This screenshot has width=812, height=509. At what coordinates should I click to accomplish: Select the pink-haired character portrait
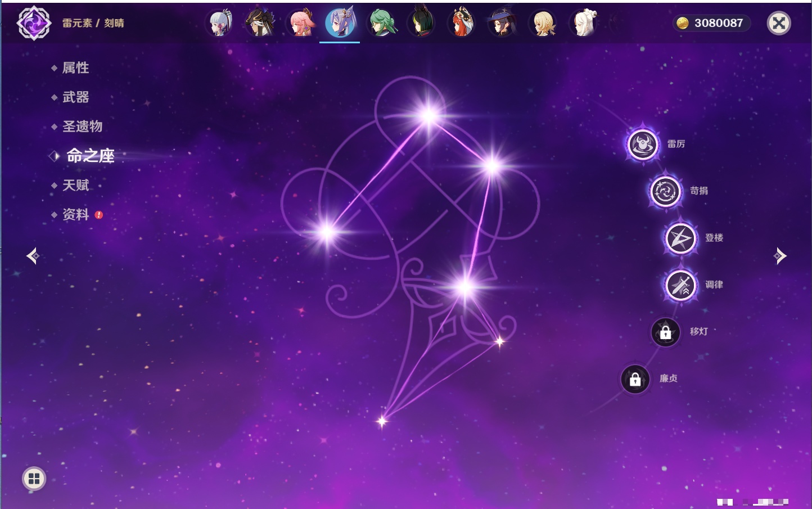[301, 23]
